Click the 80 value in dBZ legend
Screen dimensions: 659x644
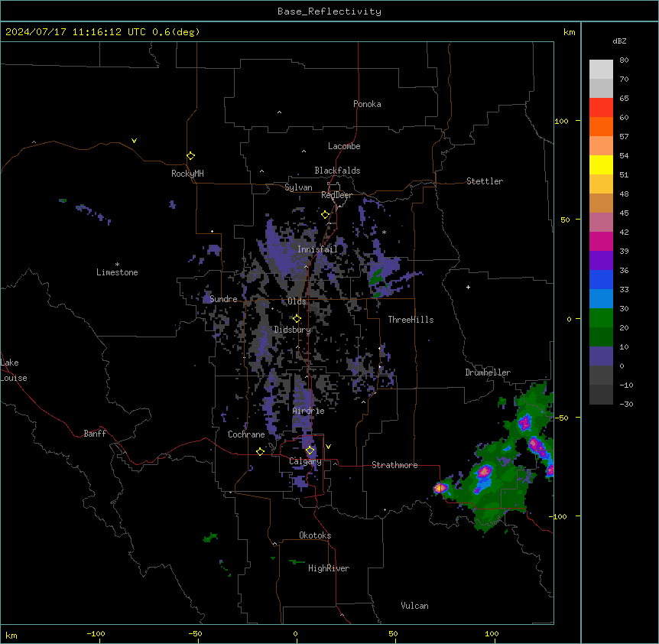pos(624,60)
